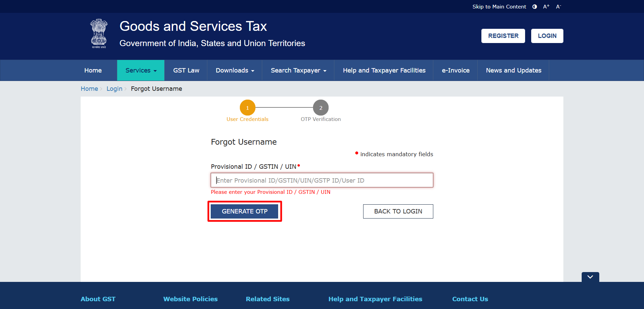Viewport: 644px width, 309px height.
Task: Open Contact Us footer link
Action: (x=470, y=299)
